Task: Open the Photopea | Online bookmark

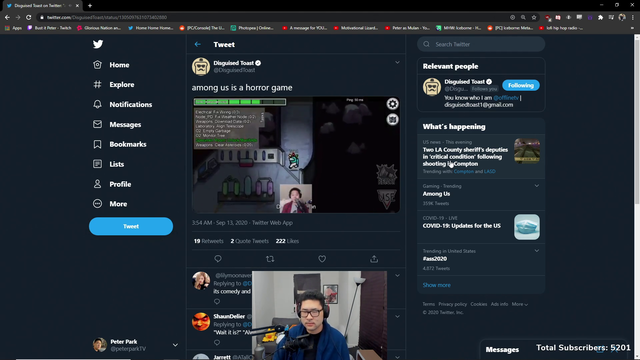Action: click(x=252, y=28)
